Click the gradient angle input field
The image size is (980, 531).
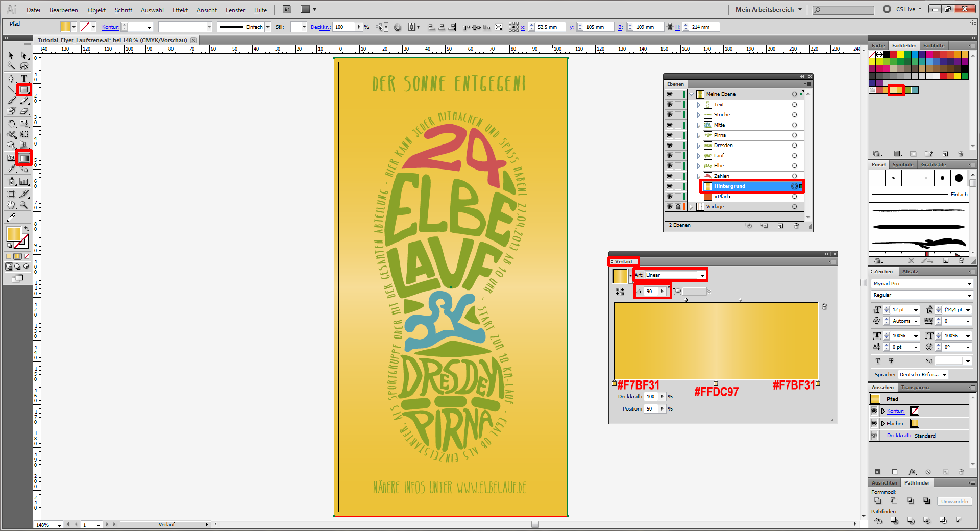tap(651, 291)
